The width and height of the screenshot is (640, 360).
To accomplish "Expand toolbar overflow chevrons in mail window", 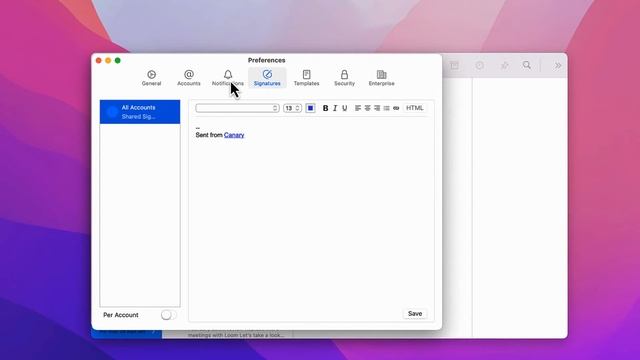I will point(558,66).
